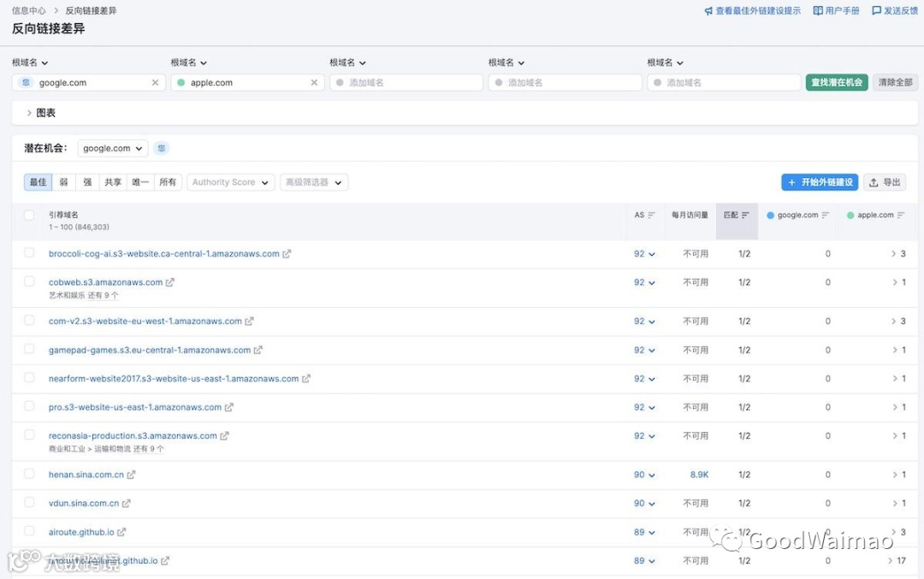
Task: Open vdun.sina.com.cn domain link
Action: (x=84, y=504)
